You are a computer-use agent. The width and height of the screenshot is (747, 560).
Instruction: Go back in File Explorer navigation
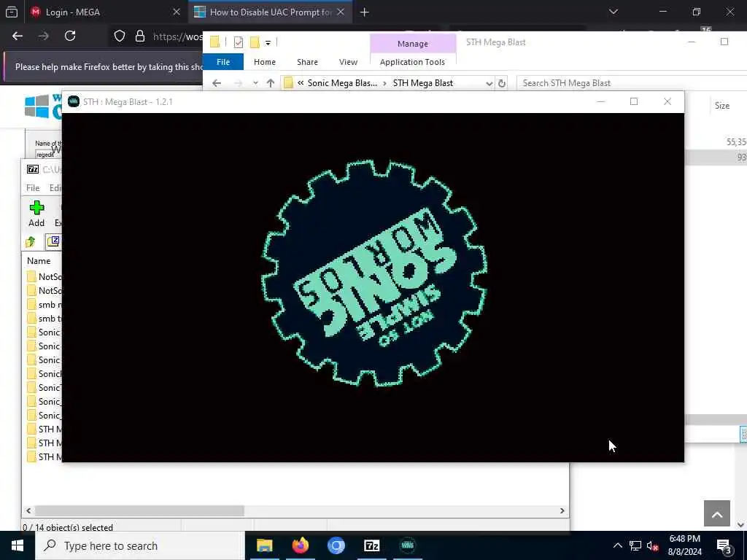[216, 83]
